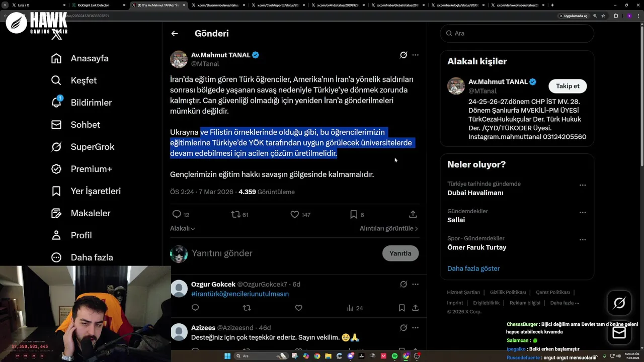Click Takip et to follow Mahmut TANAL
The width and height of the screenshot is (644, 362).
[568, 86]
